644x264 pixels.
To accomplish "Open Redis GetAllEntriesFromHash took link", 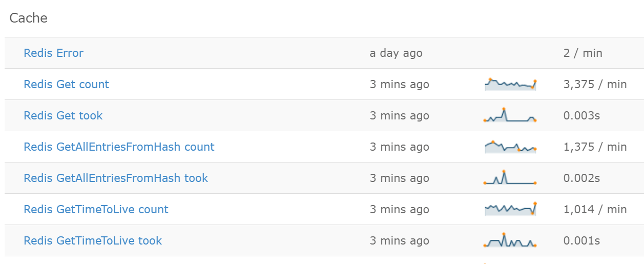I will (116, 178).
